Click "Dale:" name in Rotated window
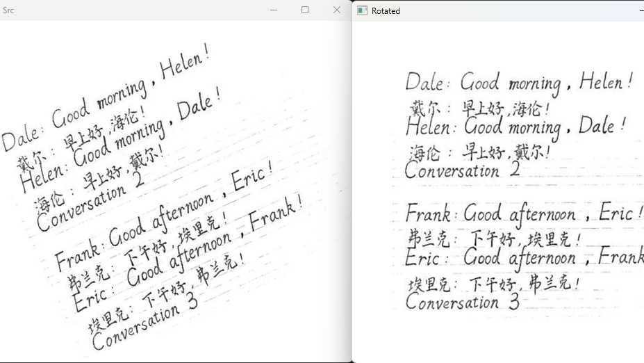The width and height of the screenshot is (644, 363). (x=427, y=82)
